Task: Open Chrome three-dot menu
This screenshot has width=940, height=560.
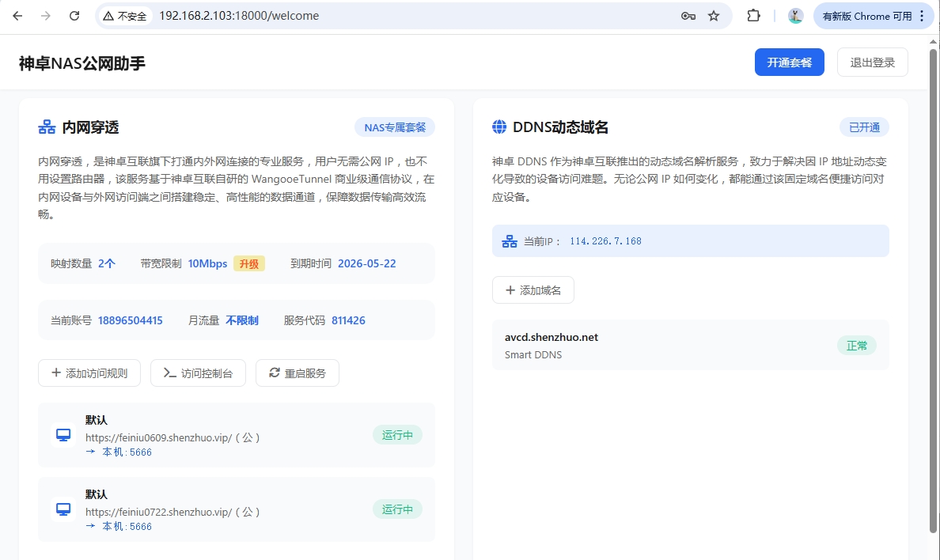Action: click(x=922, y=16)
